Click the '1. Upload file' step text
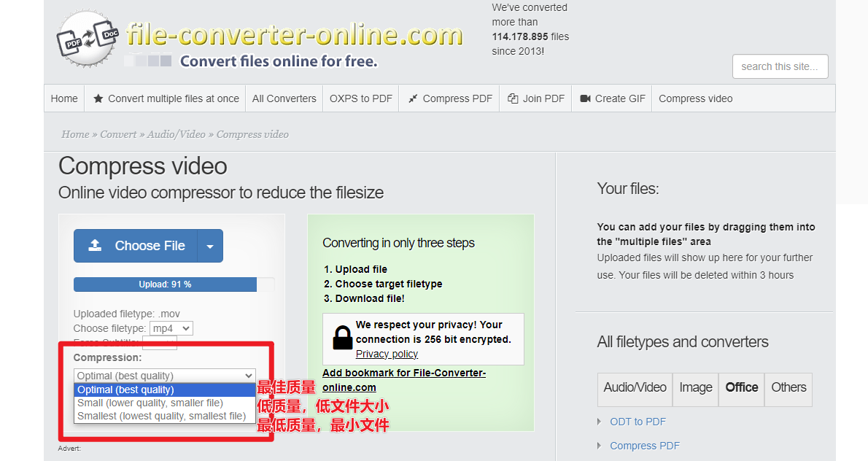The image size is (868, 461). 355,269
